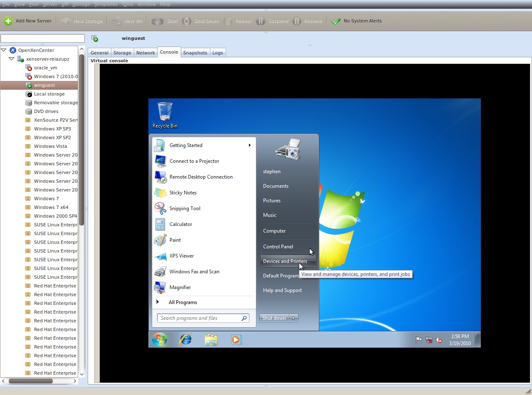This screenshot has height=395, width=532.
Task: Click the muted volume tray icon
Action: tap(439, 340)
